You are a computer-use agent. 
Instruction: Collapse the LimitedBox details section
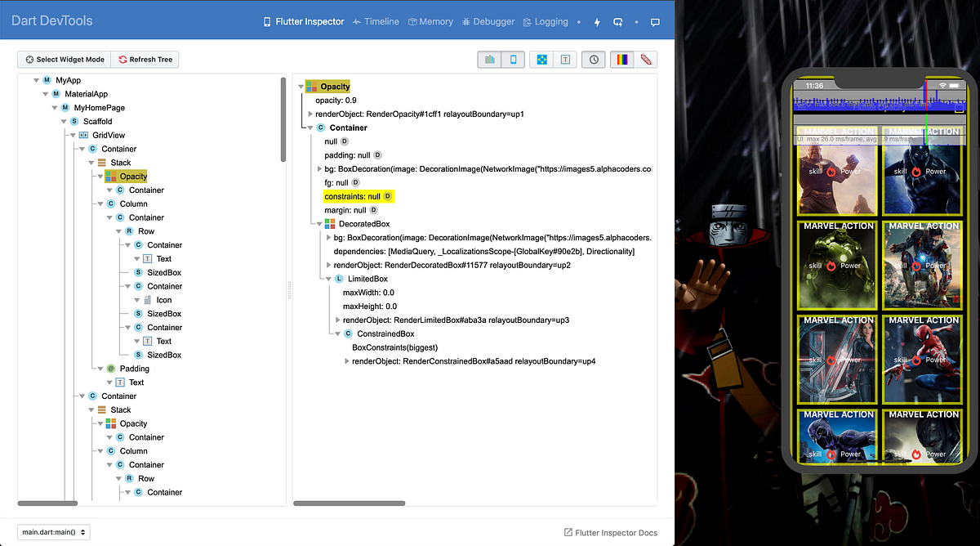pyautogui.click(x=328, y=279)
